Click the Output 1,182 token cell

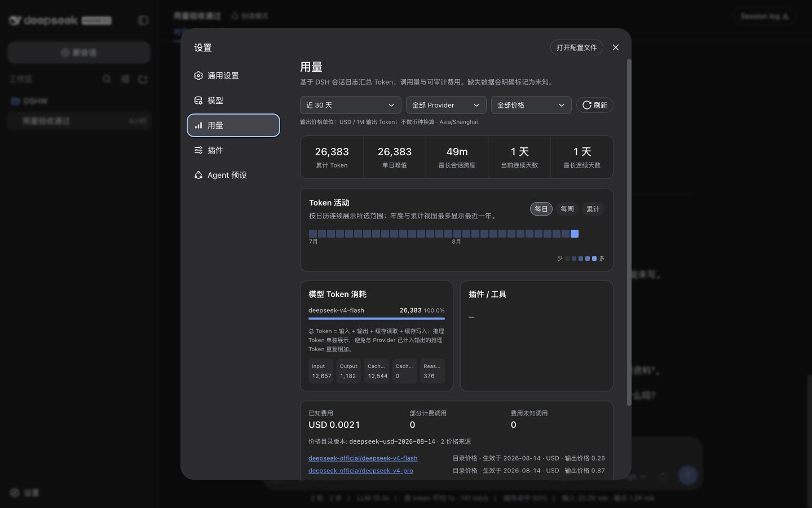click(x=348, y=371)
